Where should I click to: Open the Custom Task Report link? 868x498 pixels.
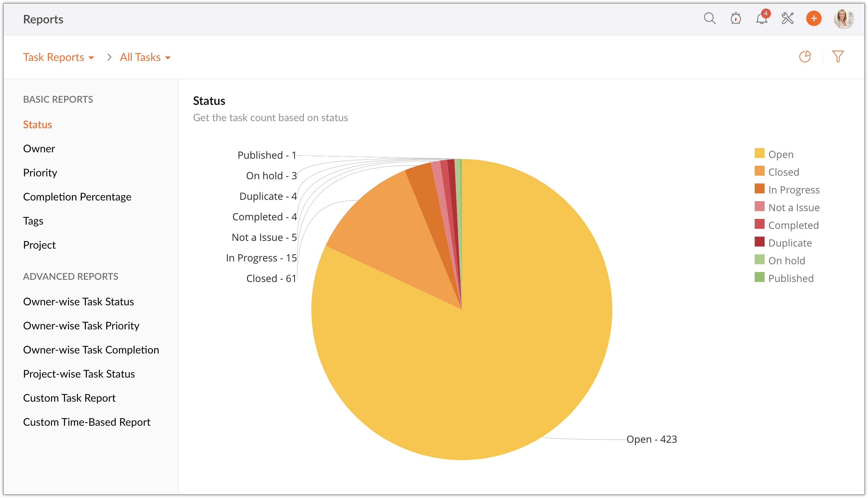69,398
